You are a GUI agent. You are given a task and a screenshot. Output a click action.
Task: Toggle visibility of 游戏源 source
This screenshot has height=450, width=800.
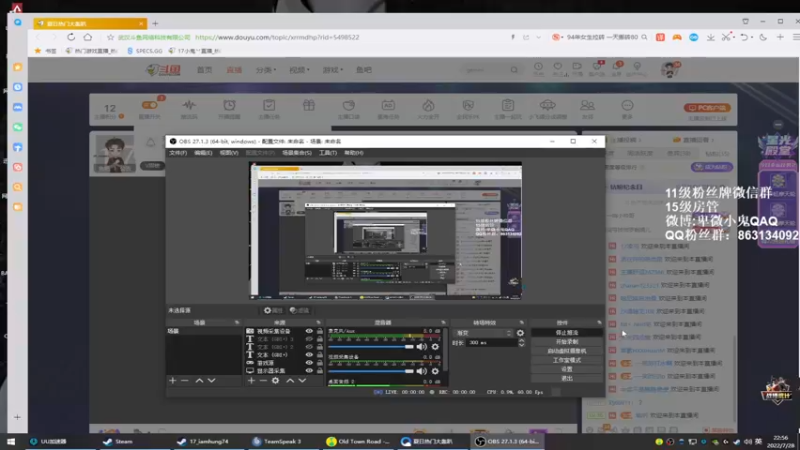tap(309, 363)
